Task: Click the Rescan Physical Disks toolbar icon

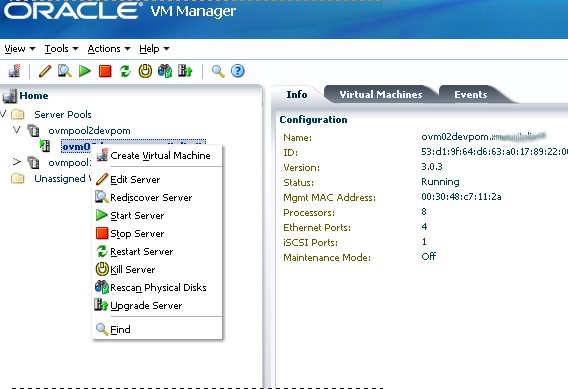Action: [x=165, y=71]
